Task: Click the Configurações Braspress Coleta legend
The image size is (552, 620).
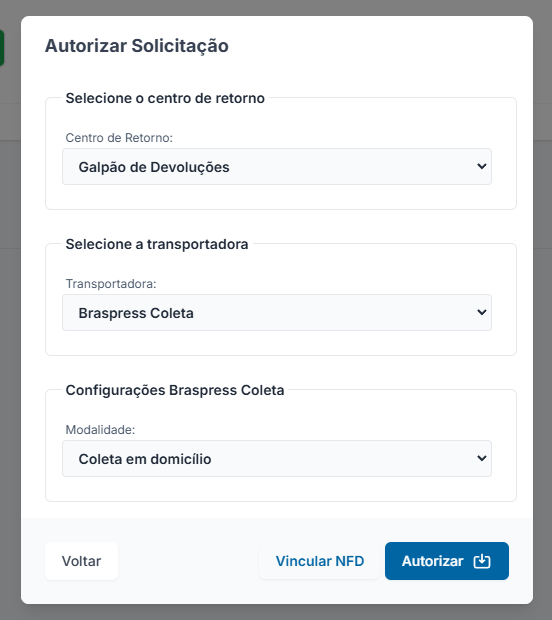Action: coord(175,390)
